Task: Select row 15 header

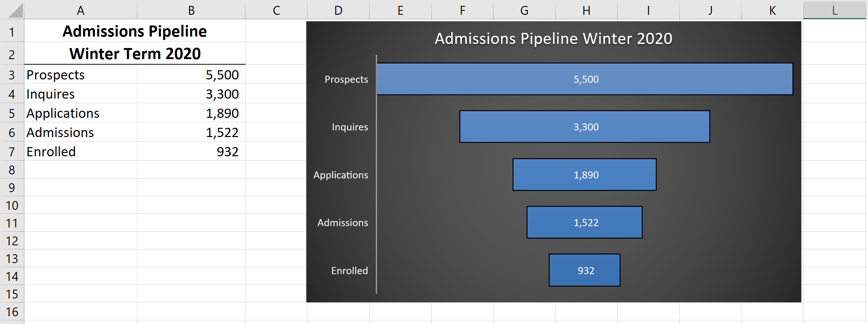Action: coord(12,294)
